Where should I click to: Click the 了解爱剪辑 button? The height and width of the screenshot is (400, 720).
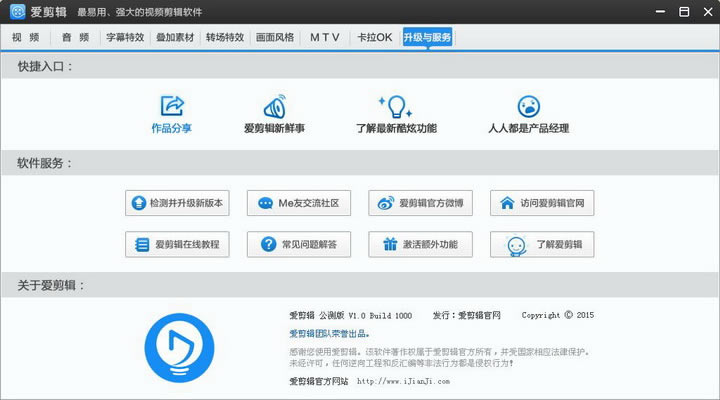point(542,244)
